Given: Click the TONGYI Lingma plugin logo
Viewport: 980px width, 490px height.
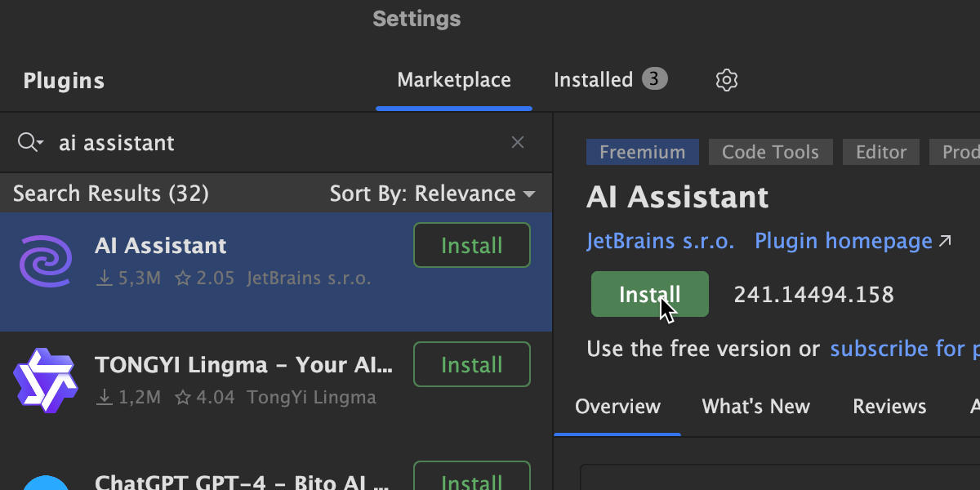Looking at the screenshot, I should [x=46, y=380].
